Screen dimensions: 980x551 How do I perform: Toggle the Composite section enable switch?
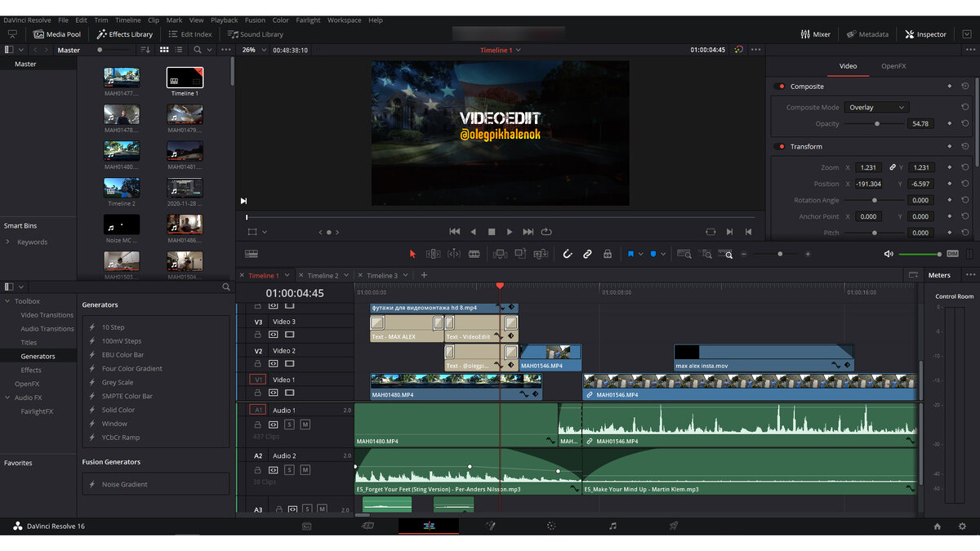pyautogui.click(x=780, y=87)
